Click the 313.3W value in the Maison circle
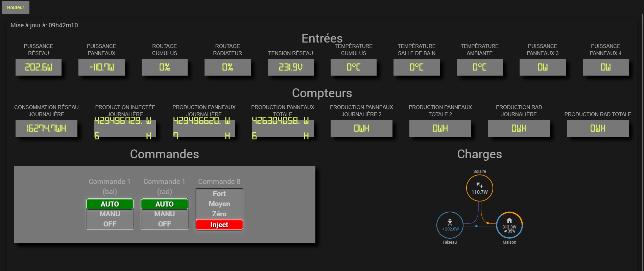Image resolution: width=644 pixels, height=271 pixels. pyautogui.click(x=509, y=227)
